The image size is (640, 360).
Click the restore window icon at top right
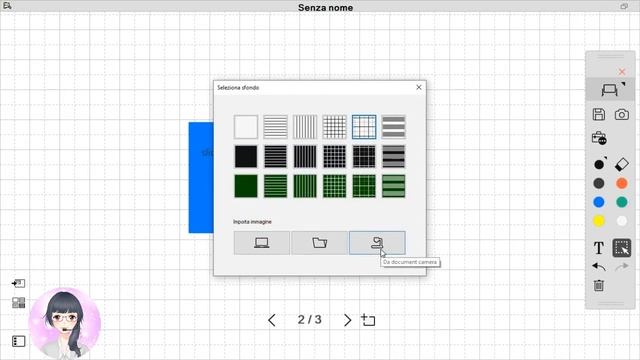(624, 6)
